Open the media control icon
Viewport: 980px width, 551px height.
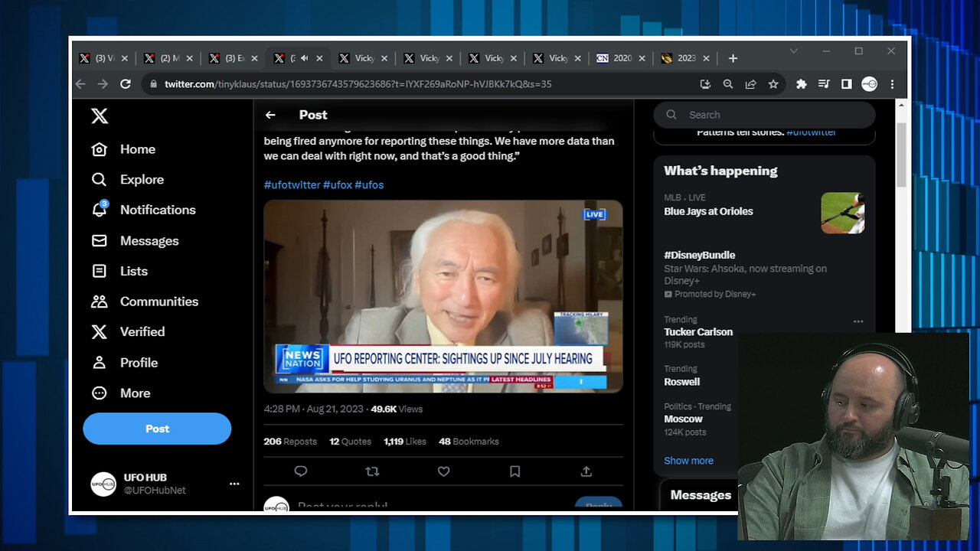point(824,84)
